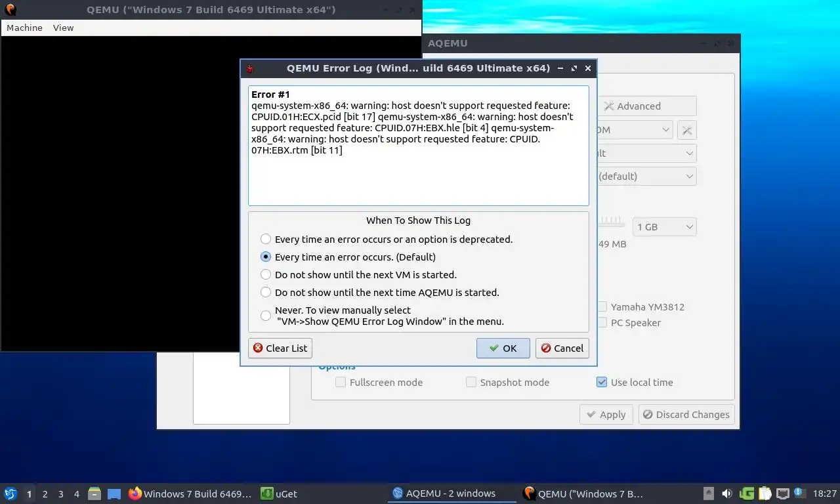
Task: Click the Firefox icon in taskbar
Action: click(135, 493)
